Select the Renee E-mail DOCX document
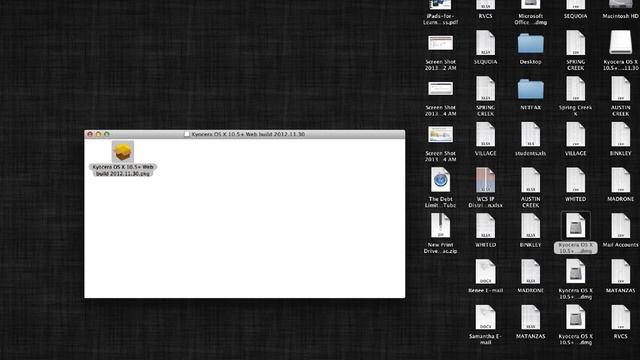The width and height of the screenshot is (640, 360). [x=485, y=272]
